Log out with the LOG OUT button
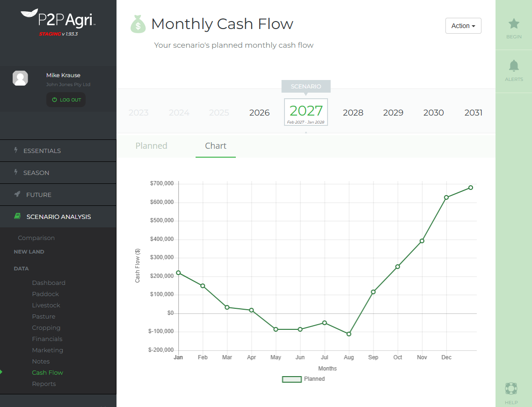Screen dimensions: 532x407 (x=66, y=100)
